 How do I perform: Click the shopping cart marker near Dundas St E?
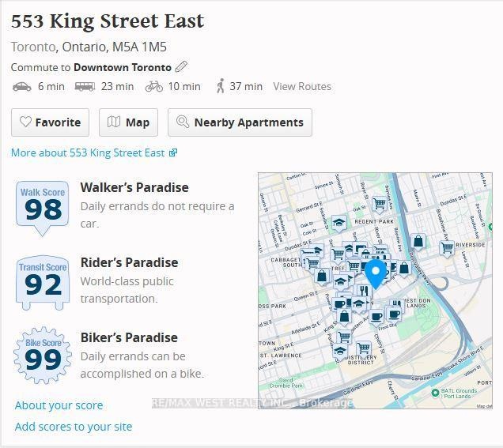point(380,204)
